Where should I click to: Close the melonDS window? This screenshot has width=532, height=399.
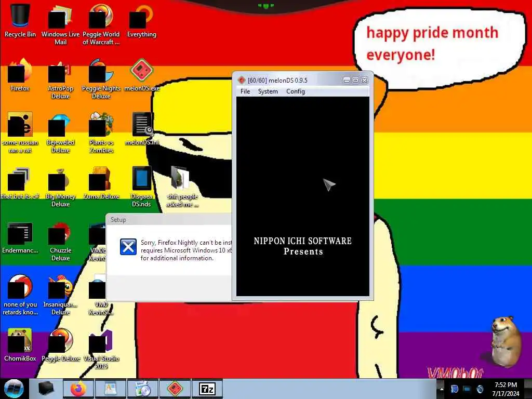pos(364,81)
